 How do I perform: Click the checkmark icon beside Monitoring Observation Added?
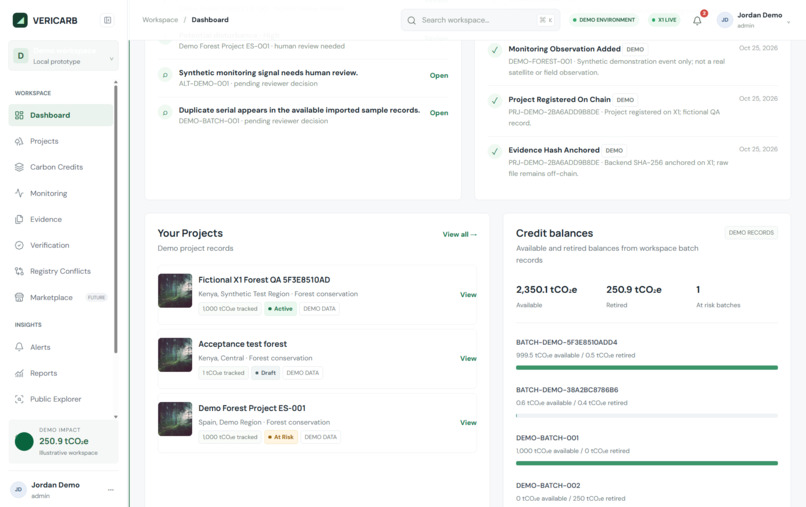494,50
